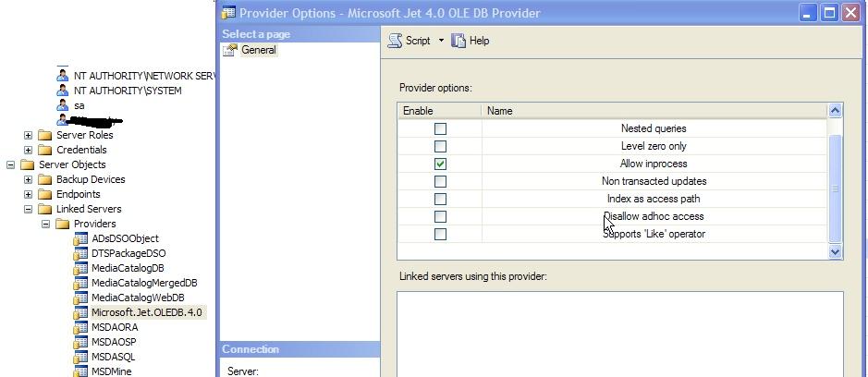This screenshot has width=868, height=377.
Task: Select the MSDAORA provider name
Action: point(115,327)
